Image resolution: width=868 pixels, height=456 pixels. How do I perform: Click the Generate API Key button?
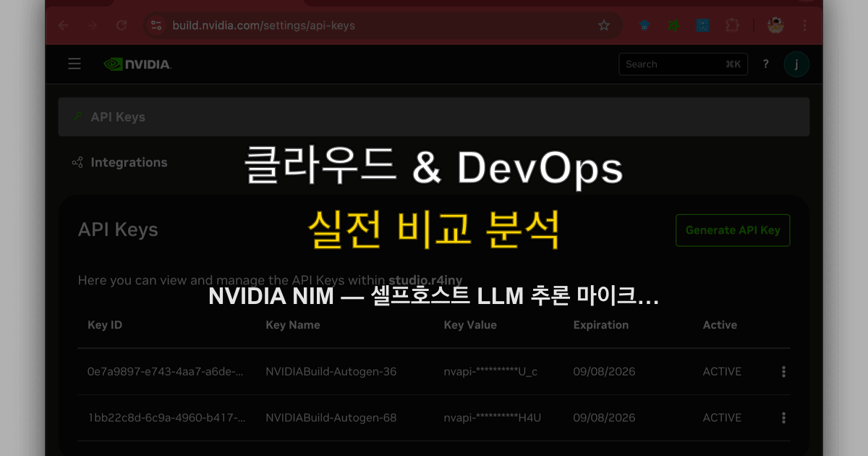(733, 230)
